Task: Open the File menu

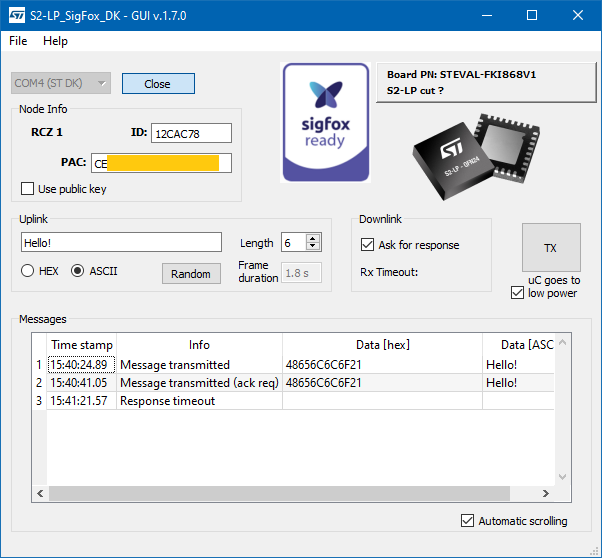Action: point(18,41)
